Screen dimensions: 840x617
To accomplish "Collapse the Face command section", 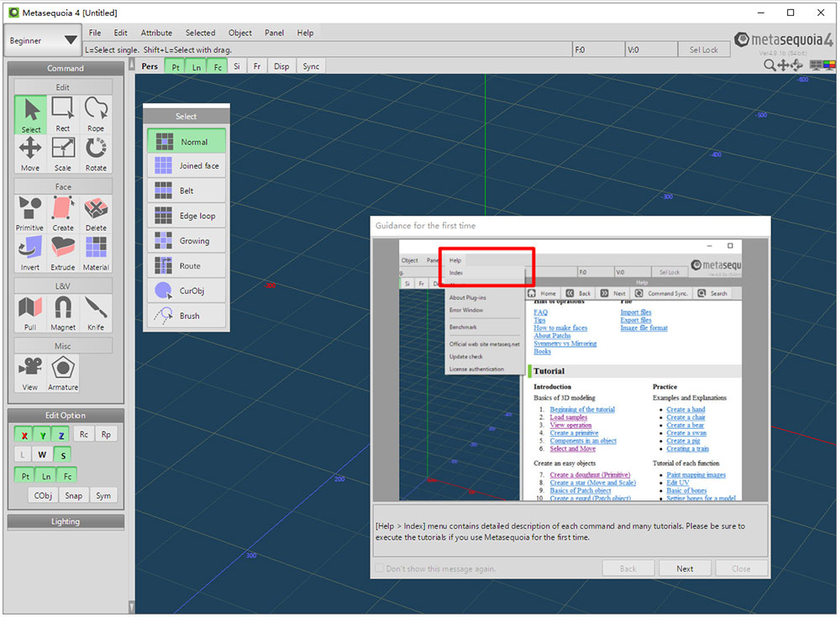I will (x=63, y=187).
